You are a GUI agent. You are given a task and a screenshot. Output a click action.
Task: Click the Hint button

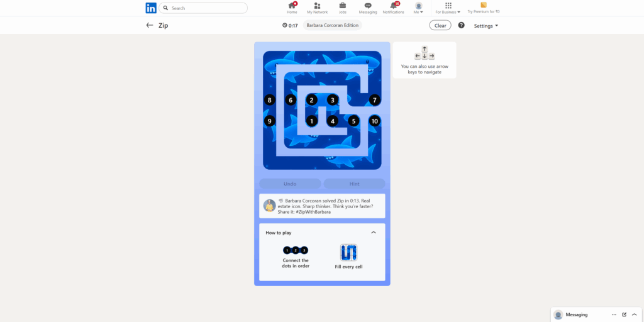click(x=355, y=184)
